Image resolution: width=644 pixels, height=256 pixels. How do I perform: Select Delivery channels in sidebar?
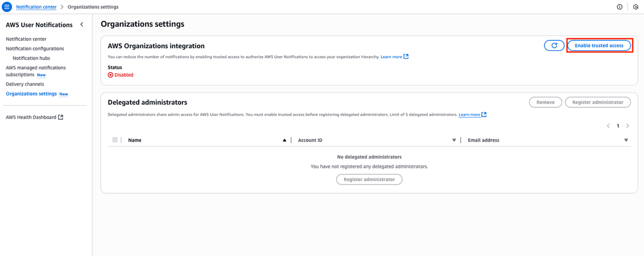pyautogui.click(x=25, y=84)
